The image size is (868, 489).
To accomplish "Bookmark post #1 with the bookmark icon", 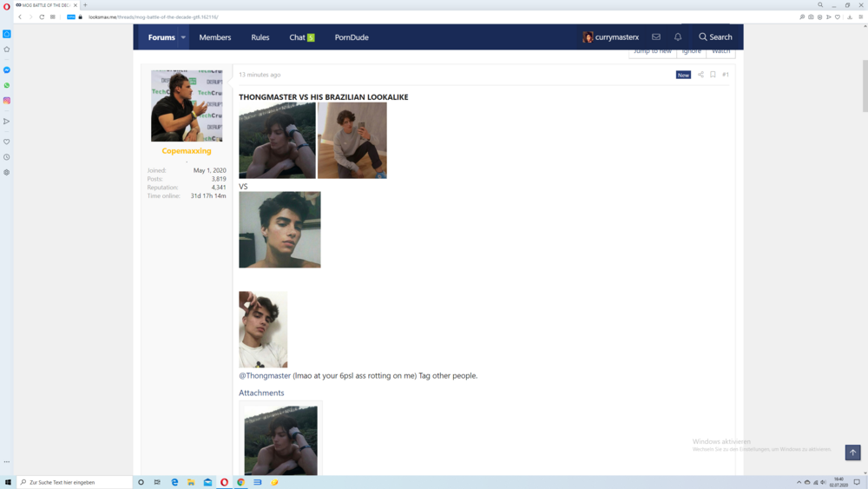I will tap(713, 75).
